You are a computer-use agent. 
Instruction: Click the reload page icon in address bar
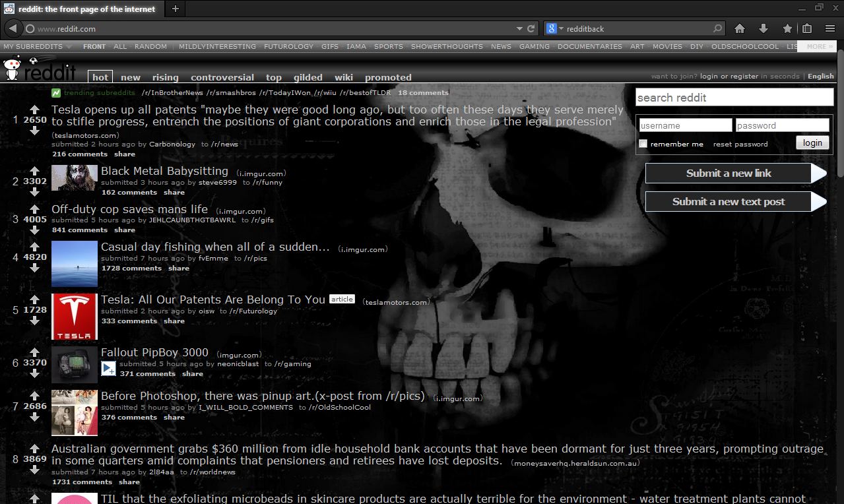(531, 28)
